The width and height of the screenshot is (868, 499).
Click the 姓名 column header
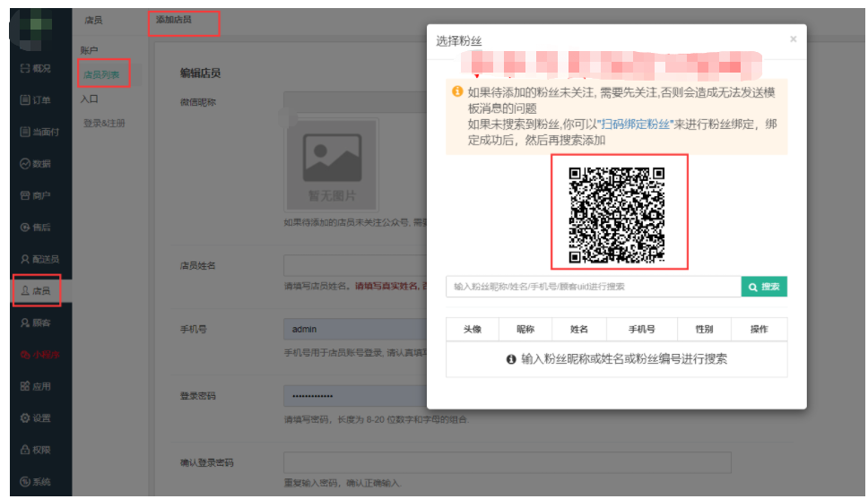point(579,330)
